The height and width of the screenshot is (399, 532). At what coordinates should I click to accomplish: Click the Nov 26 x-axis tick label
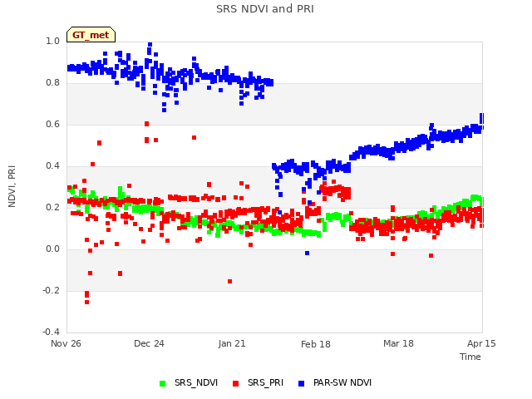66,343
